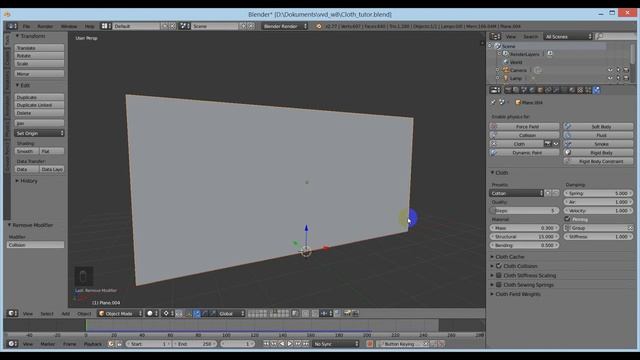Click the Plane.004 object icon in properties

(x=518, y=102)
